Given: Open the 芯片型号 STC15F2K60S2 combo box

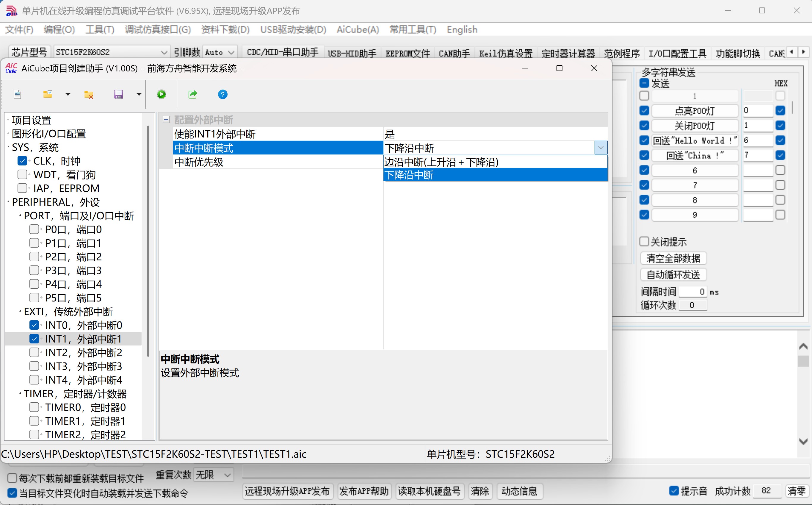Looking at the screenshot, I should click(112, 52).
